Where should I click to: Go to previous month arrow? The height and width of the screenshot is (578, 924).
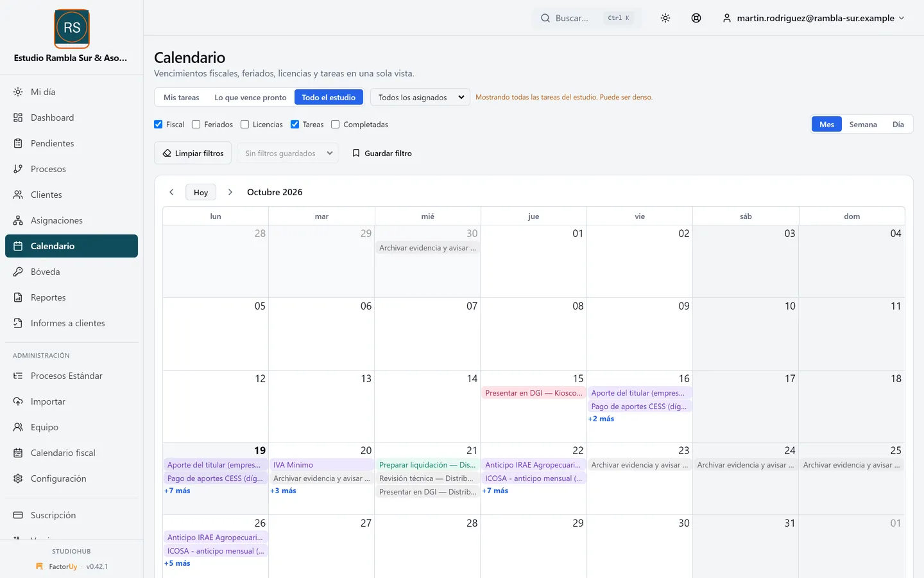[x=171, y=192]
